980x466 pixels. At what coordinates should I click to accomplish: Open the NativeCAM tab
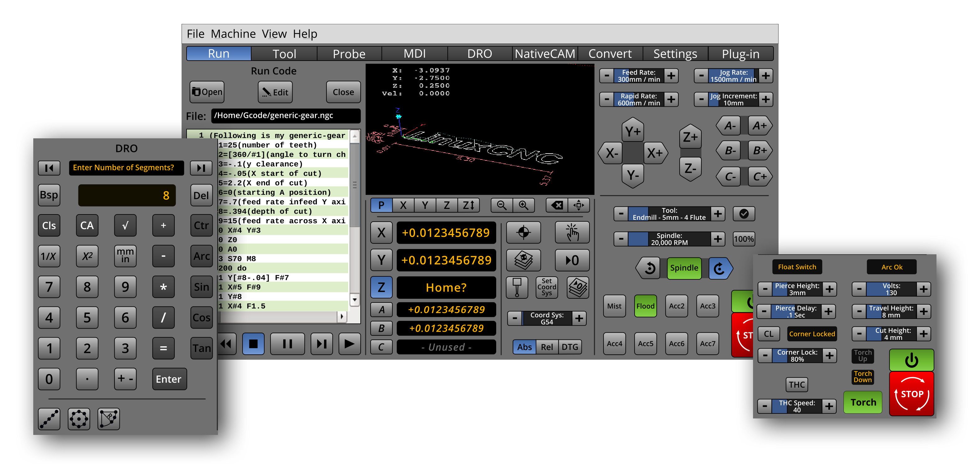coord(545,54)
